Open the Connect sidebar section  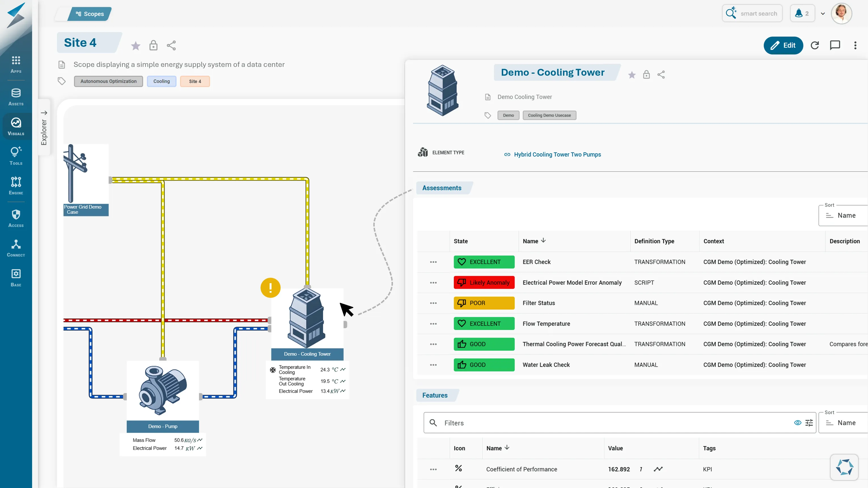pyautogui.click(x=16, y=248)
